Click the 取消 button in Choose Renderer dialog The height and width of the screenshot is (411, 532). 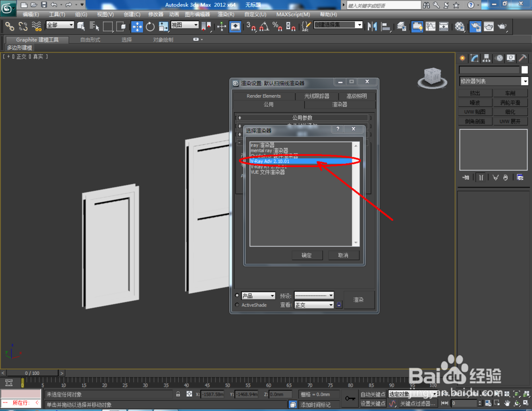point(343,255)
